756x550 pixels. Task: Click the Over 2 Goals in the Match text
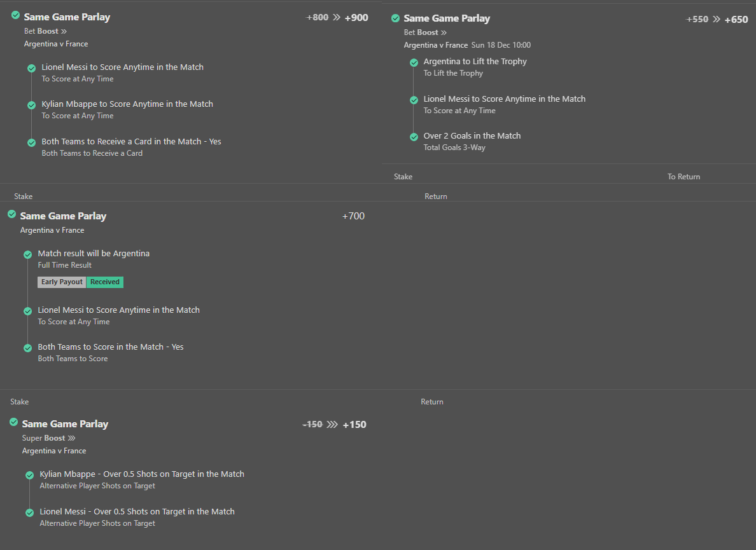472,136
